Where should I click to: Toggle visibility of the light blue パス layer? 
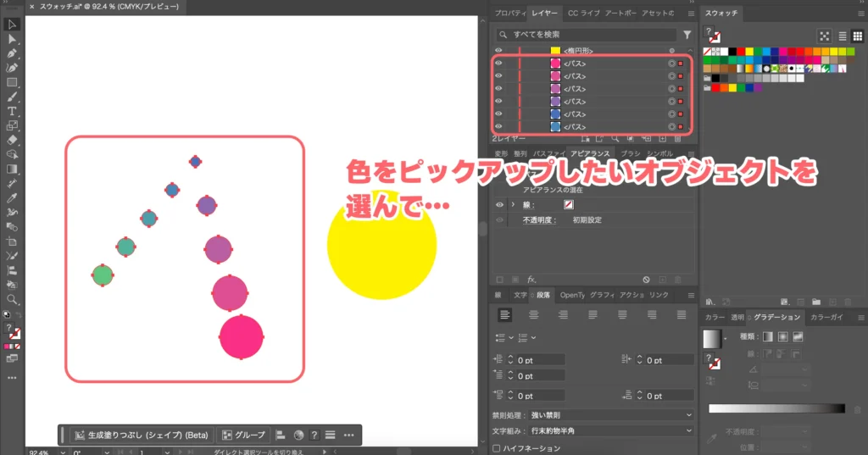point(498,127)
